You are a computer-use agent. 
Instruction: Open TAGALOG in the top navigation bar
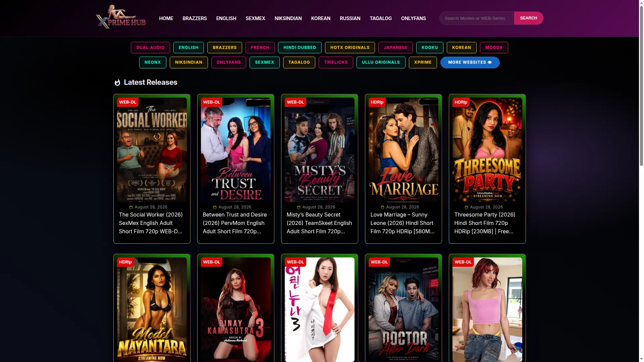point(381,18)
